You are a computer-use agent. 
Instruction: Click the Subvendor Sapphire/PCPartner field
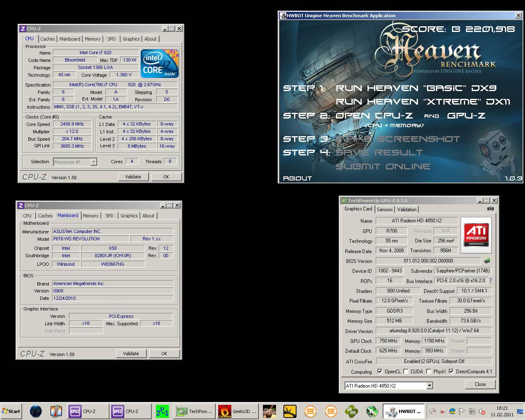[463, 271]
